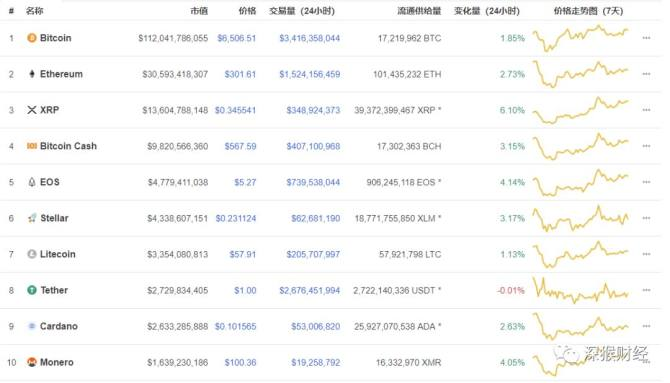Click the Tether green logo icon

[32, 290]
